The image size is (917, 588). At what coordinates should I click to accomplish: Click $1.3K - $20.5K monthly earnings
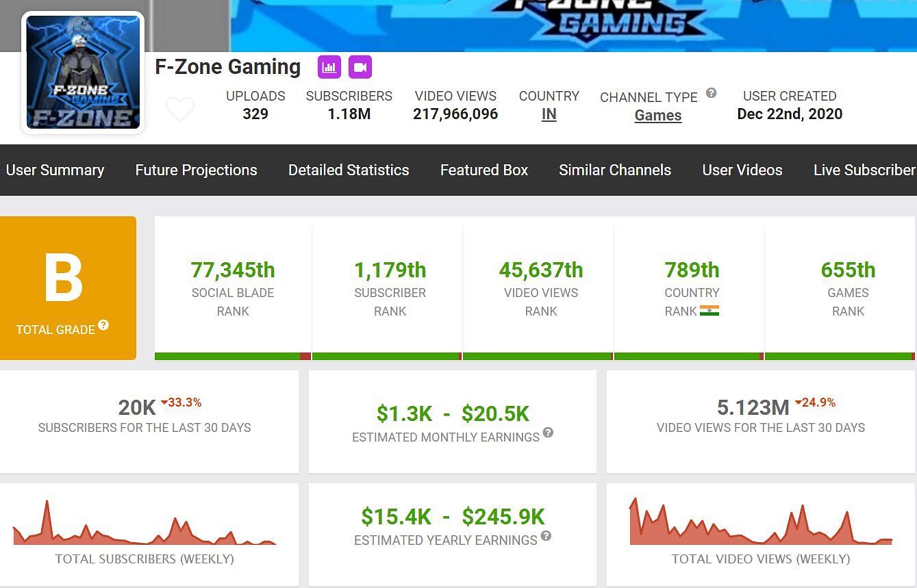coord(453,413)
